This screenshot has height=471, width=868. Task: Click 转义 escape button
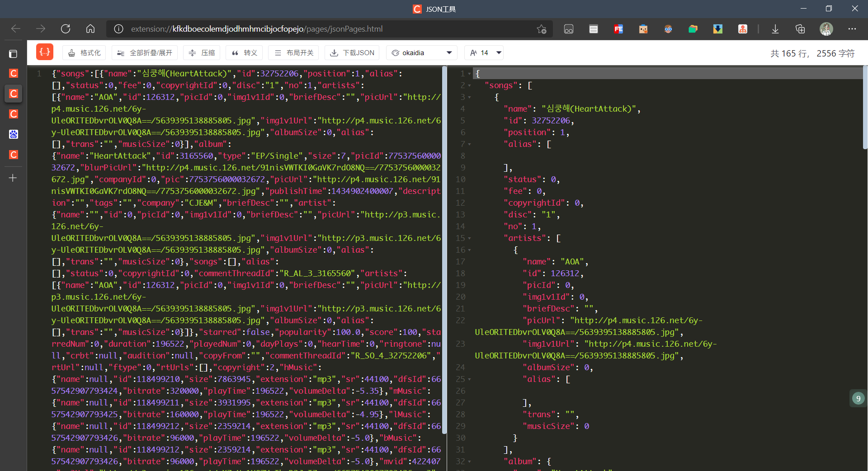(244, 53)
